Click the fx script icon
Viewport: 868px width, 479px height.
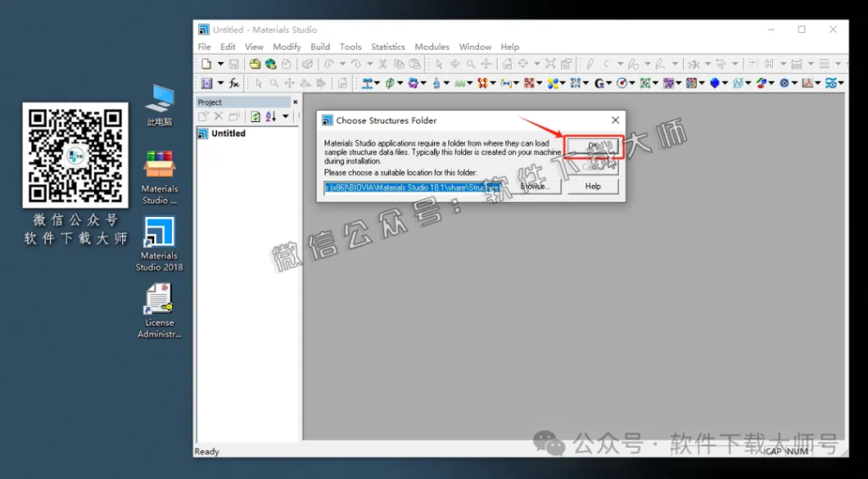pos(234,83)
